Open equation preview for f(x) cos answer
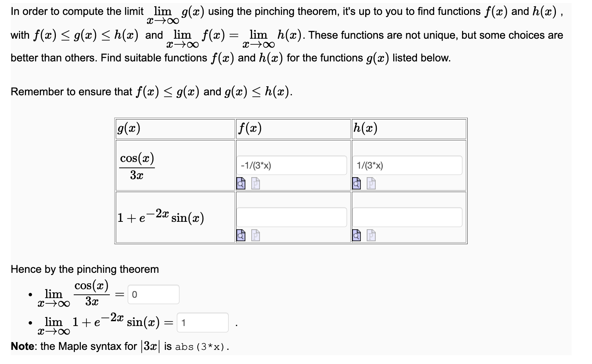 240,184
